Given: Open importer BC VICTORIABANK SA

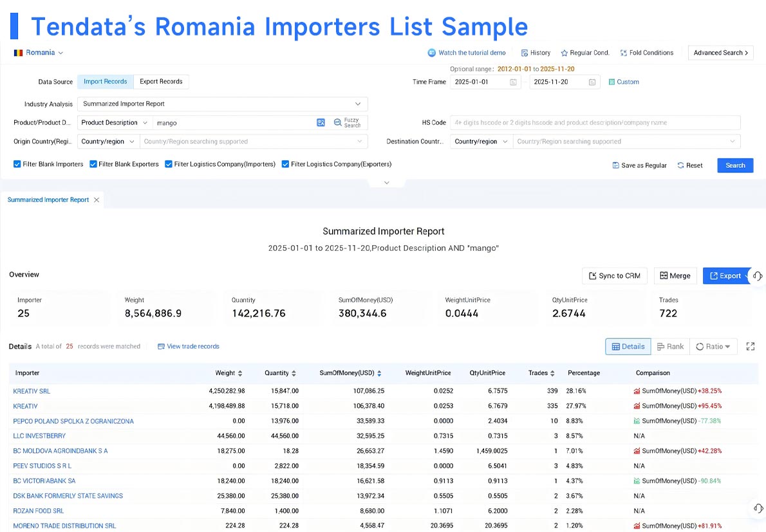Looking at the screenshot, I should click(44, 481).
